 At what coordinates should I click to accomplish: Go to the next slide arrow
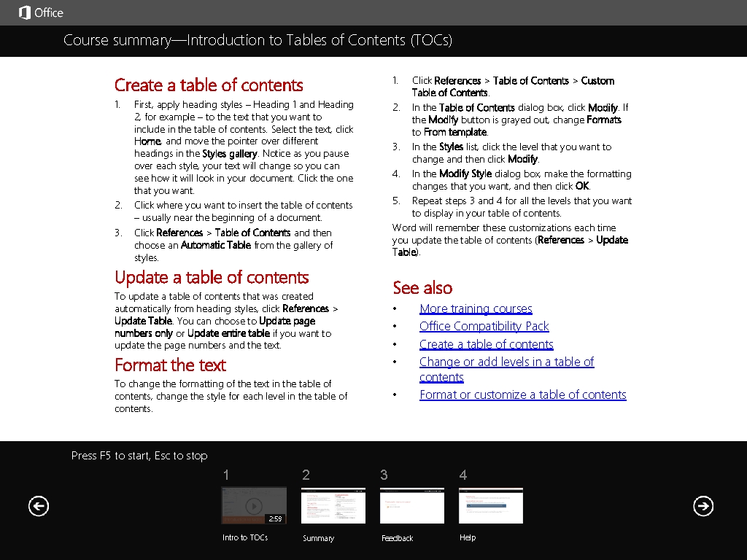(x=703, y=506)
